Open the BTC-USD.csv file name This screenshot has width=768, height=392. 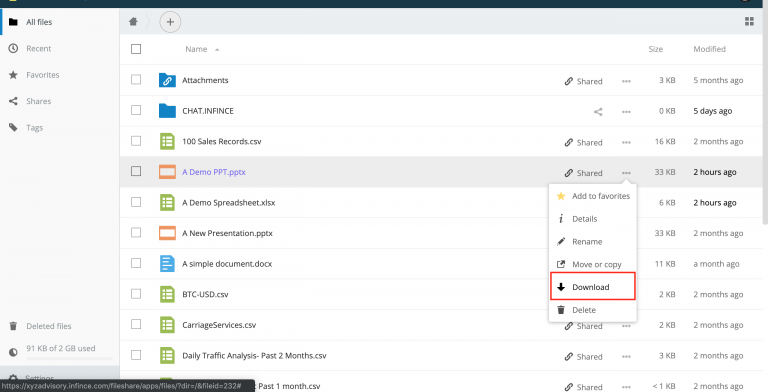tap(205, 294)
